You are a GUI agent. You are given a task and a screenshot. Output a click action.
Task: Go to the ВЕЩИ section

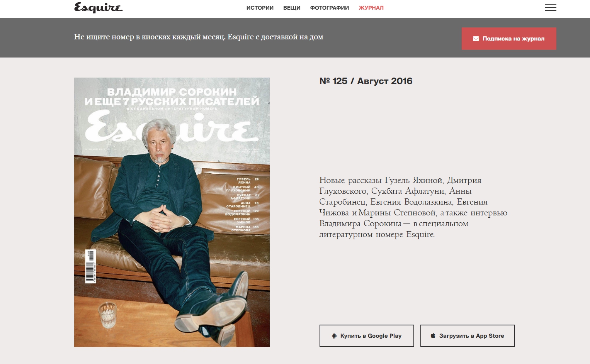click(292, 8)
